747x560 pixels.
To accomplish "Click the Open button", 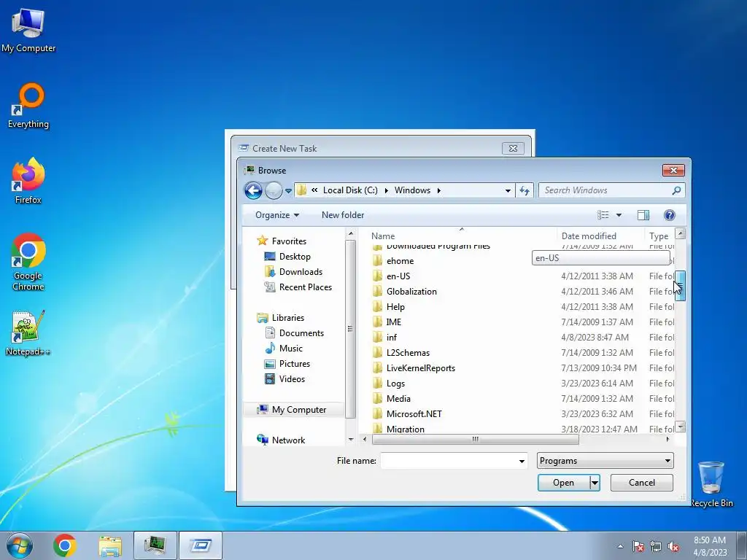I will [564, 483].
